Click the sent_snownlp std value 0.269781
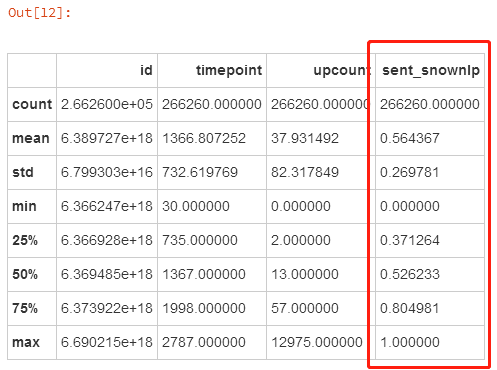This screenshot has height=370, width=497. [x=409, y=172]
